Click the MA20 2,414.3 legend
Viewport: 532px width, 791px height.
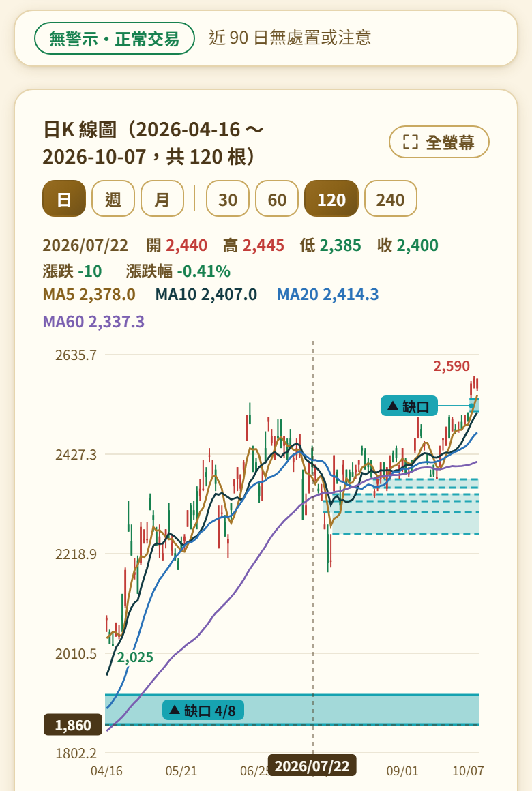coord(327,294)
